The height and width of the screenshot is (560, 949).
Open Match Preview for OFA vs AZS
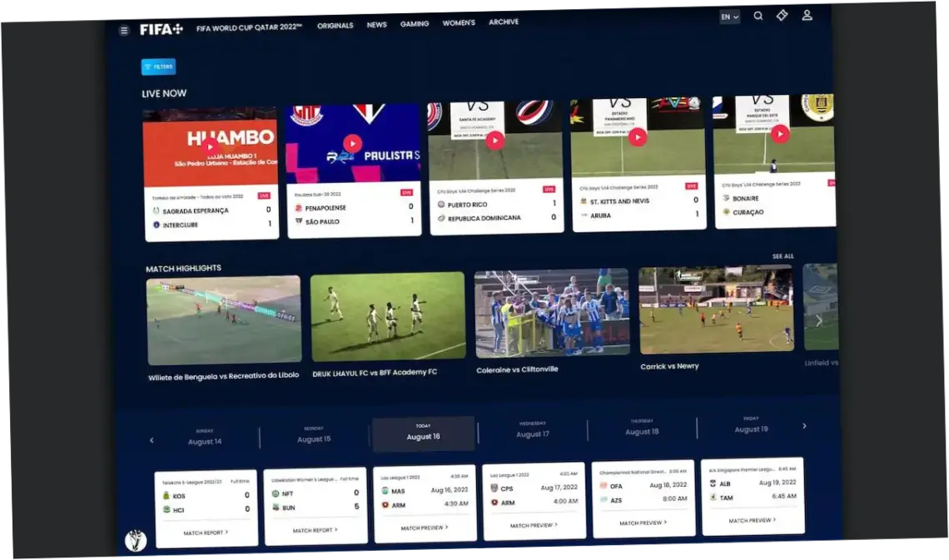click(x=643, y=523)
